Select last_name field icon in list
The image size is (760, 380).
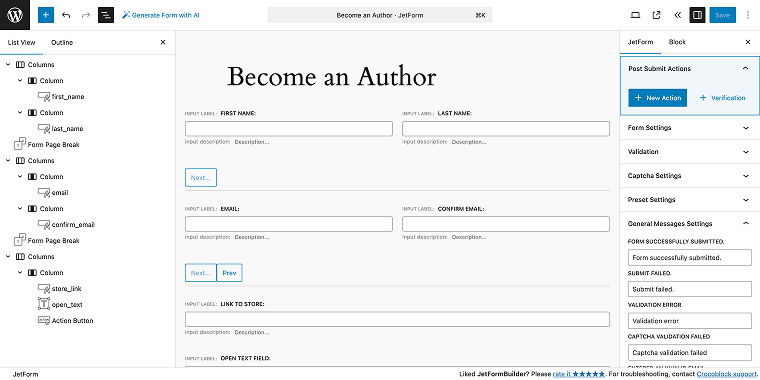[44, 128]
